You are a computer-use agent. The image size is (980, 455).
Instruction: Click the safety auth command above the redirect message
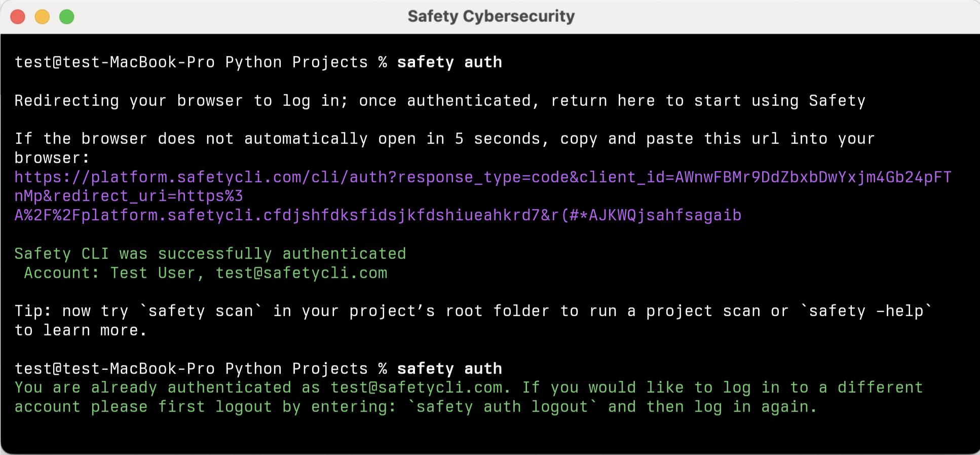(449, 62)
